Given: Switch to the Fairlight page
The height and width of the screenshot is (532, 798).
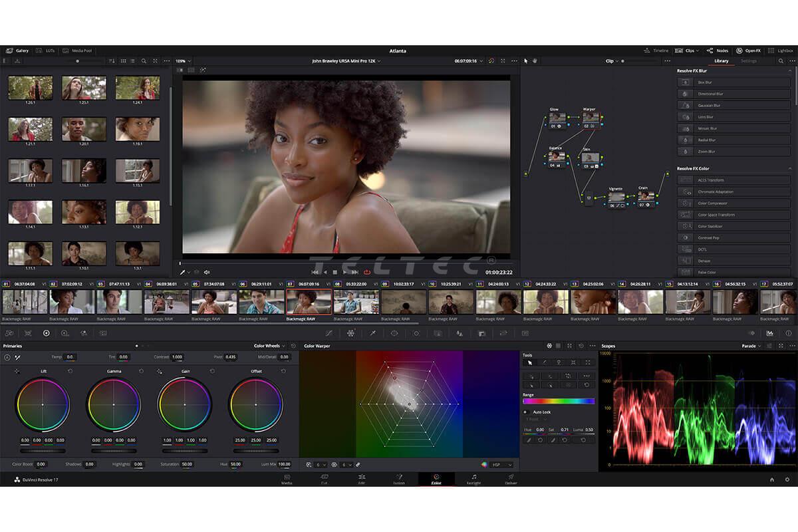Looking at the screenshot, I should [x=473, y=479].
